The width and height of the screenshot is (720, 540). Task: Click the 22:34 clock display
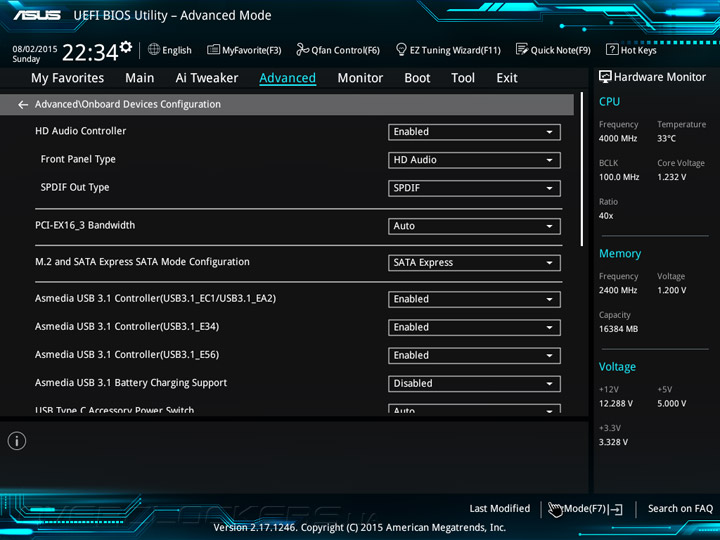[x=90, y=52]
